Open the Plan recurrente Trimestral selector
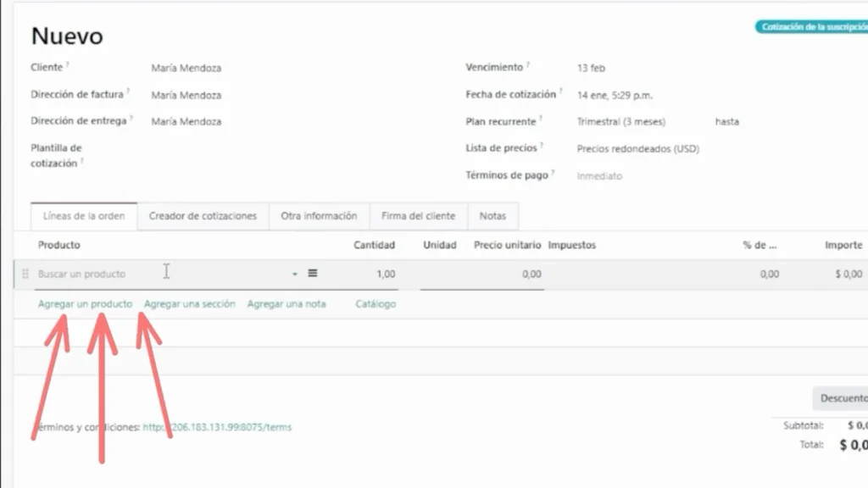Screen dimensions: 868x488 point(620,122)
